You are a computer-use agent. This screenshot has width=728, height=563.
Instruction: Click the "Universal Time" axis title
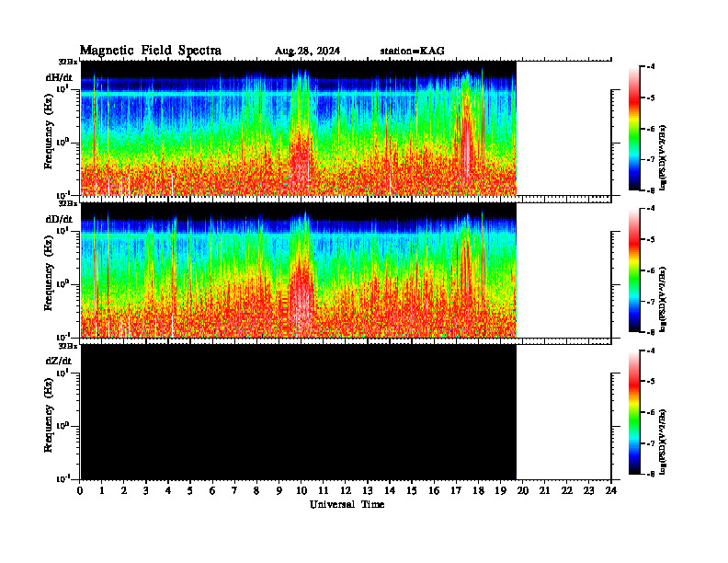pyautogui.click(x=347, y=504)
